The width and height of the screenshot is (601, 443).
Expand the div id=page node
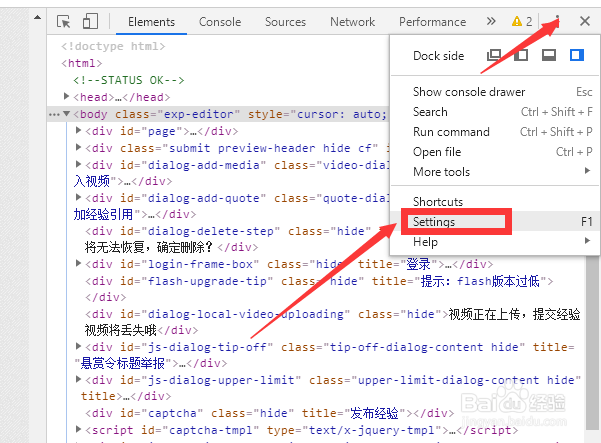pos(78,130)
